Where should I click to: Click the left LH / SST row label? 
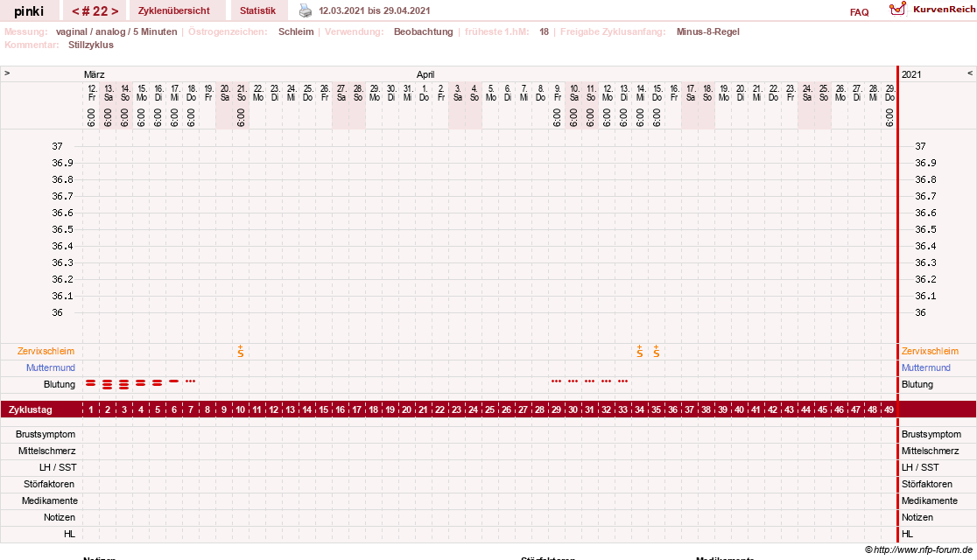[58, 467]
